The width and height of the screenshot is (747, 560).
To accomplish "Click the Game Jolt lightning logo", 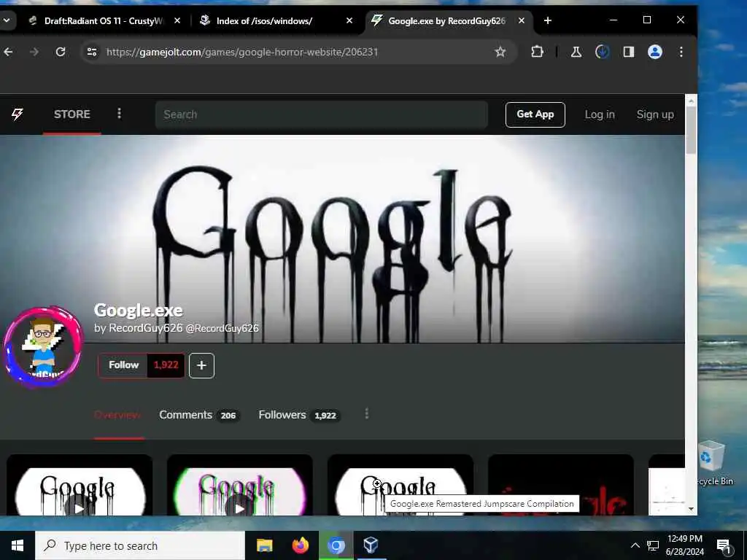I will tap(18, 114).
